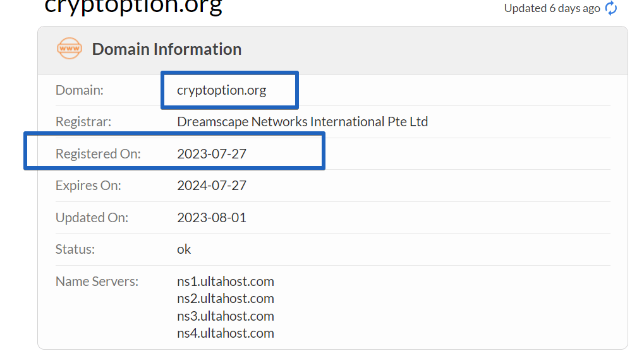Click the Name Servers: field label

(x=97, y=282)
